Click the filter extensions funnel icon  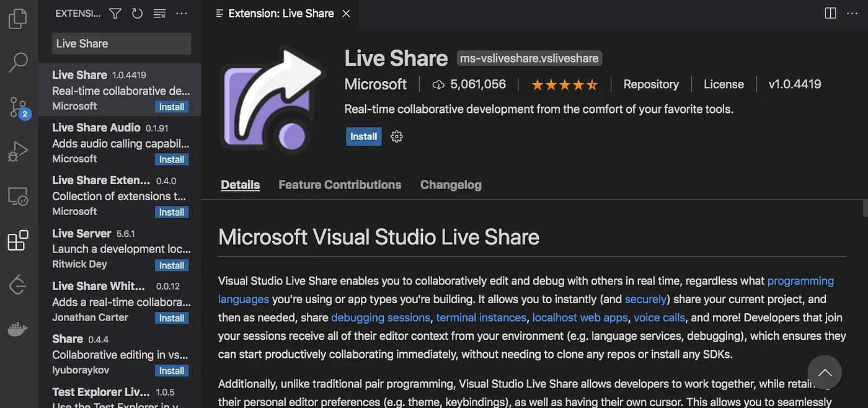click(x=115, y=13)
